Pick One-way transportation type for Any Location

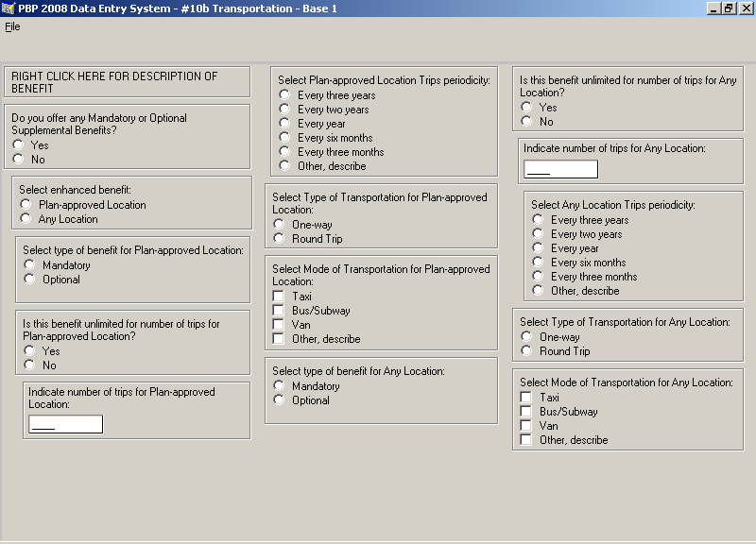(526, 337)
